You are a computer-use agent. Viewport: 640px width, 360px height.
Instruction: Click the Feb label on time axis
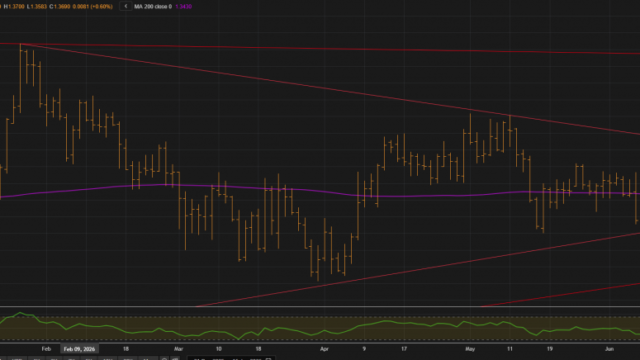coord(46,349)
